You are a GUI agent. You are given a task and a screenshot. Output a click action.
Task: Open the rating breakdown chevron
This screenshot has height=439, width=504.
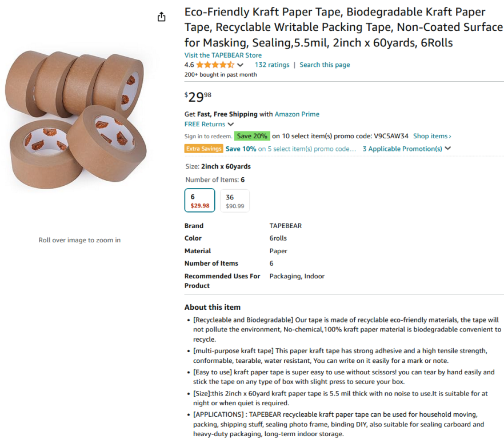pos(240,65)
